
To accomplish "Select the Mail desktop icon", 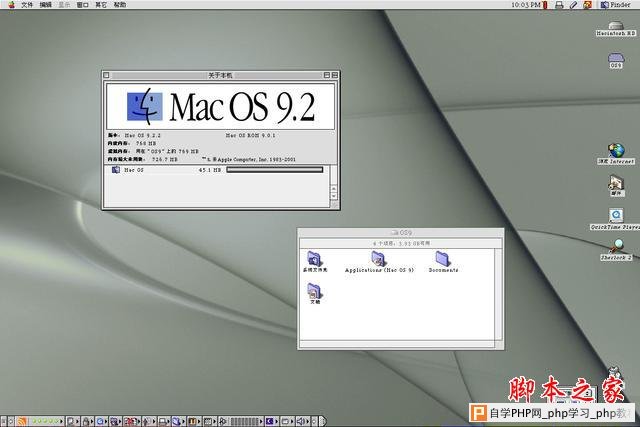I will [616, 186].
